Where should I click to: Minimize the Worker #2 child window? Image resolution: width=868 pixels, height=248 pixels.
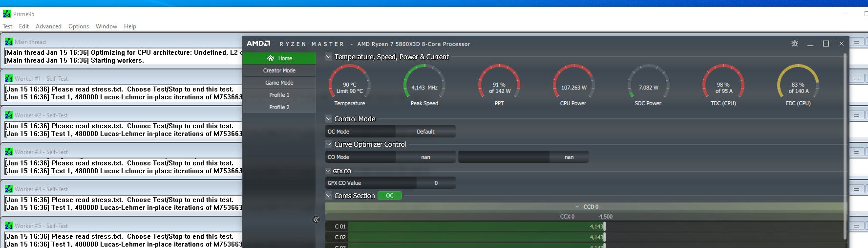point(857,115)
